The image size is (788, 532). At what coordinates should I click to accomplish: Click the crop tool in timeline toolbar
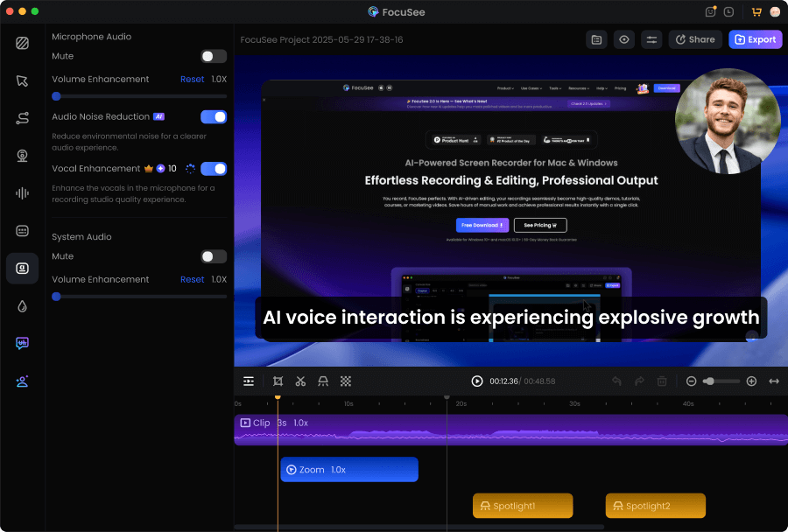click(278, 381)
